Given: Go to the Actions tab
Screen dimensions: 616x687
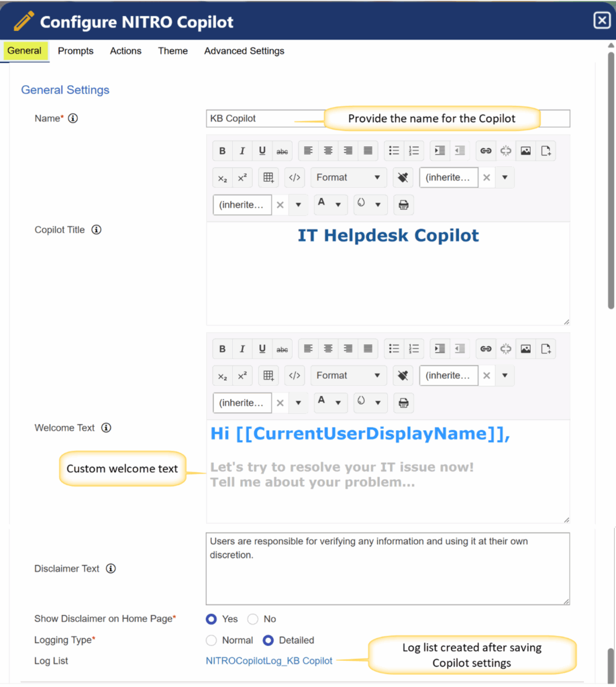Looking at the screenshot, I should [125, 51].
